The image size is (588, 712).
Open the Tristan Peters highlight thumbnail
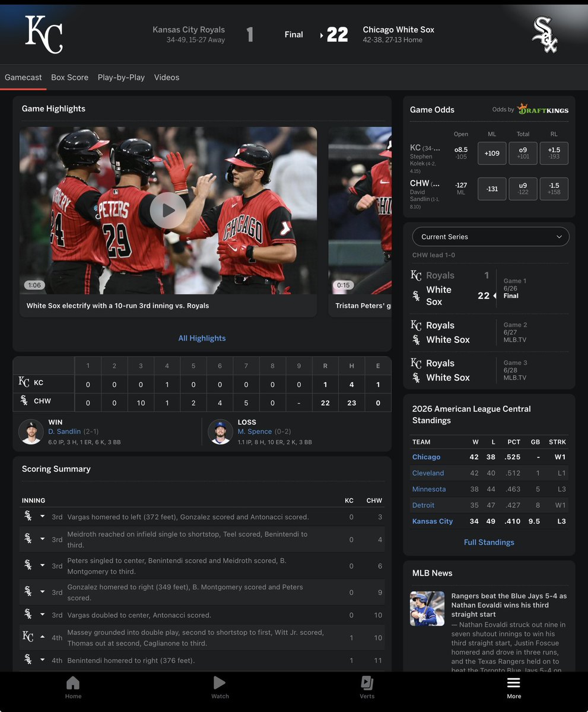pos(360,211)
